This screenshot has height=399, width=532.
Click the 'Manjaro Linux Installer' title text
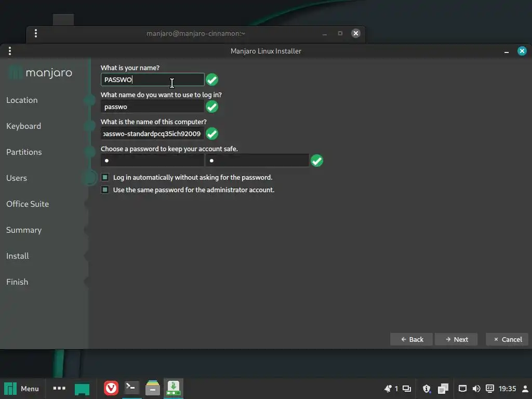click(266, 51)
